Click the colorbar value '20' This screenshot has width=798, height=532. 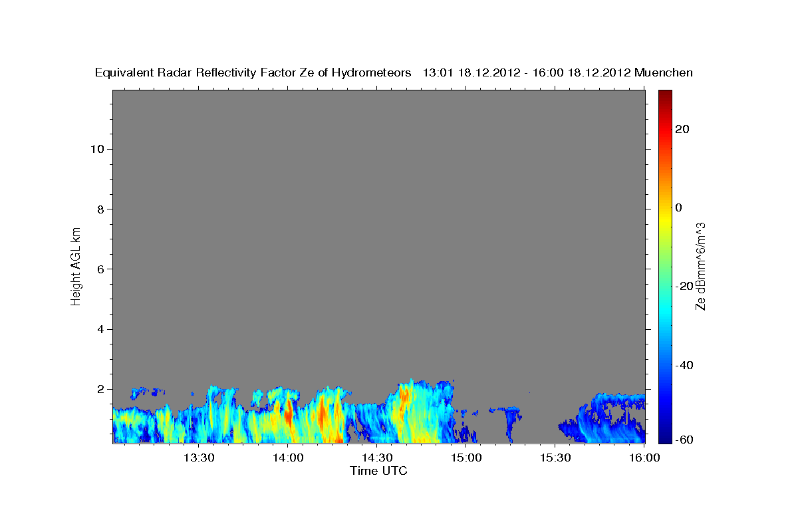[682, 129]
